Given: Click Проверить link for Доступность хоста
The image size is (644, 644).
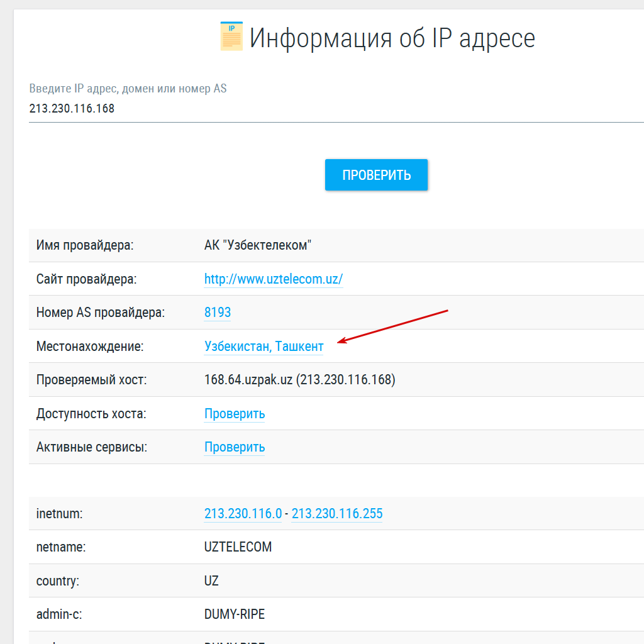Looking at the screenshot, I should point(235,414).
